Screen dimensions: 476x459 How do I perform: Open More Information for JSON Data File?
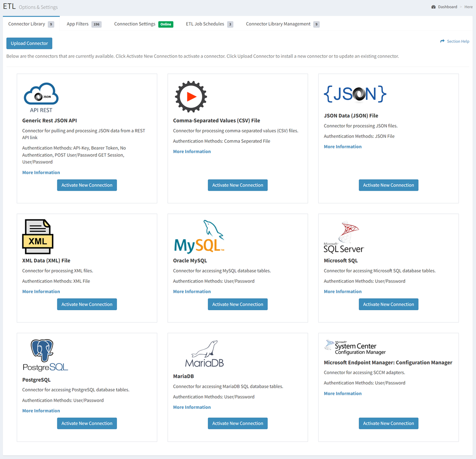click(x=343, y=147)
